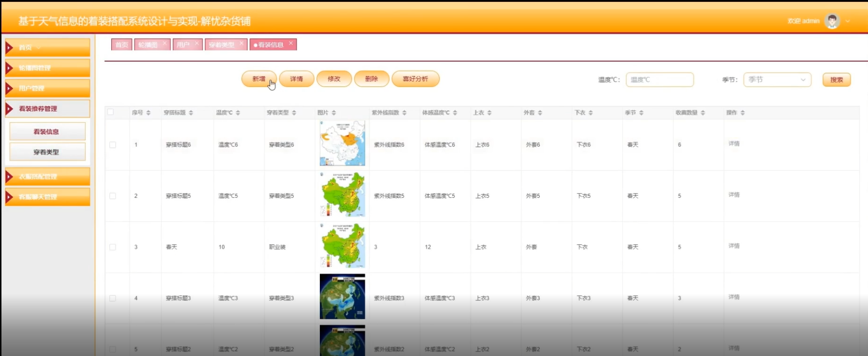
Task: Click triangle icon beside 用户管理
Action: [9, 88]
